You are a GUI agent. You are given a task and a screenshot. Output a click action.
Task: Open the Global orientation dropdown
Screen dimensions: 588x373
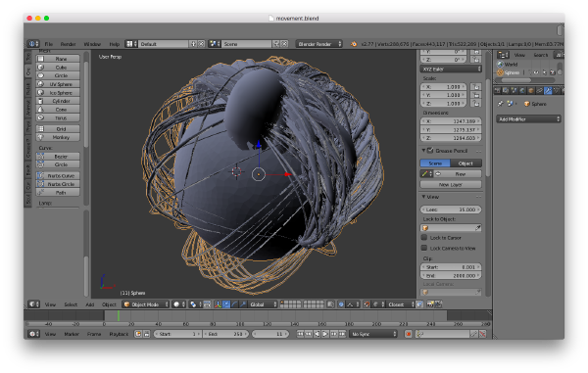point(263,304)
